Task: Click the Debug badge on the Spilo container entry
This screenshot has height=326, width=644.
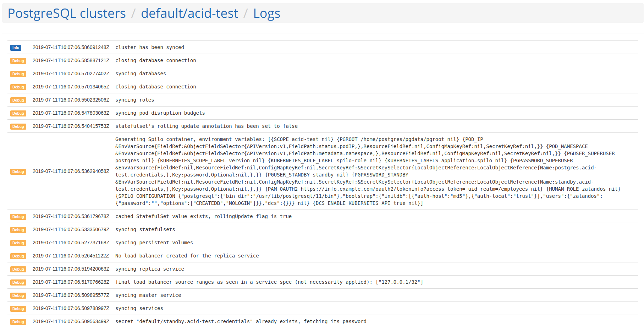Action: click(x=18, y=172)
